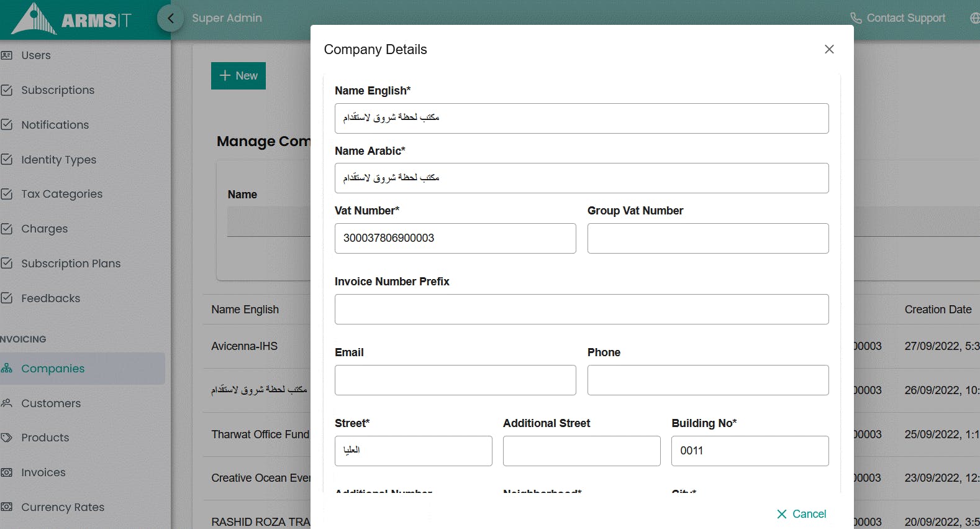
Task: Select the Creative Ocean company row
Action: point(261,478)
